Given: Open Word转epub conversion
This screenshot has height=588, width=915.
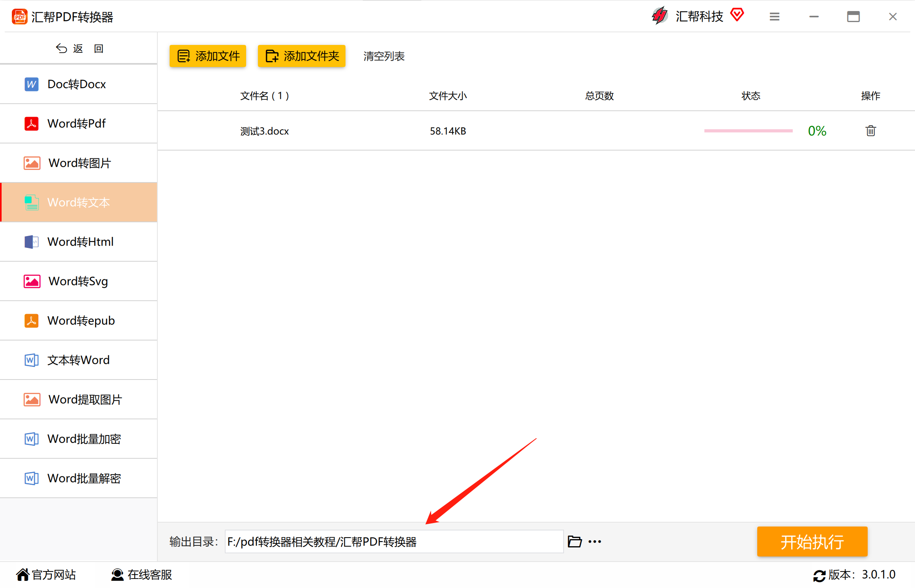Looking at the screenshot, I should click(78, 321).
